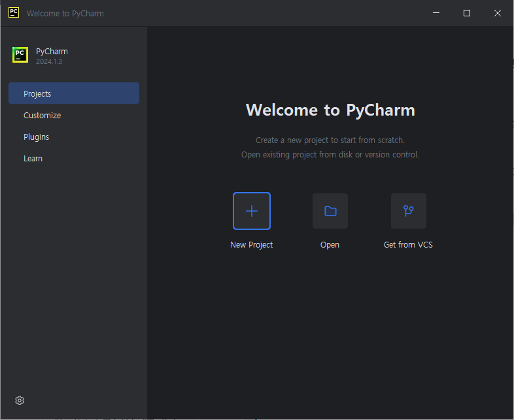This screenshot has width=514, height=420.
Task: Click the Open label
Action: click(330, 245)
